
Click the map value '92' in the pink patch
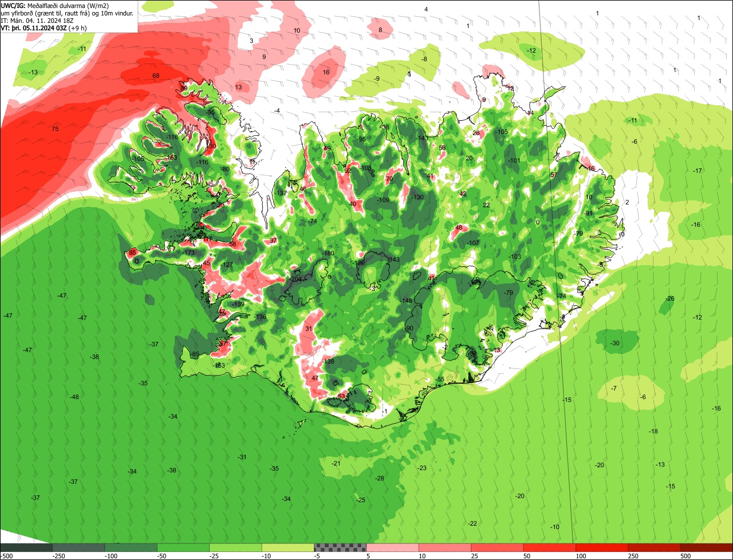tap(348, 170)
